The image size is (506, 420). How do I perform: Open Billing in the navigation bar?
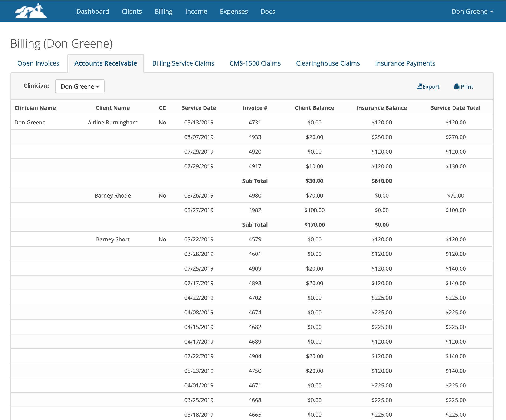[163, 11]
